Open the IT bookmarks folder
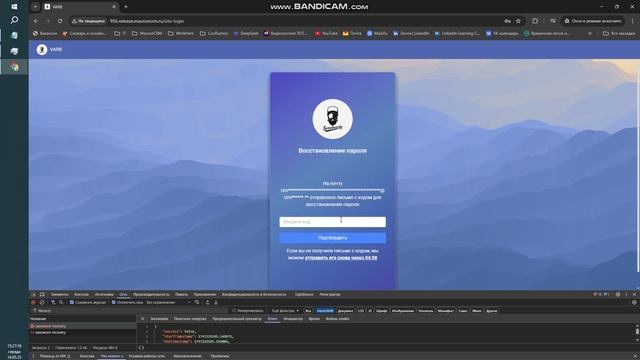 [120, 33]
